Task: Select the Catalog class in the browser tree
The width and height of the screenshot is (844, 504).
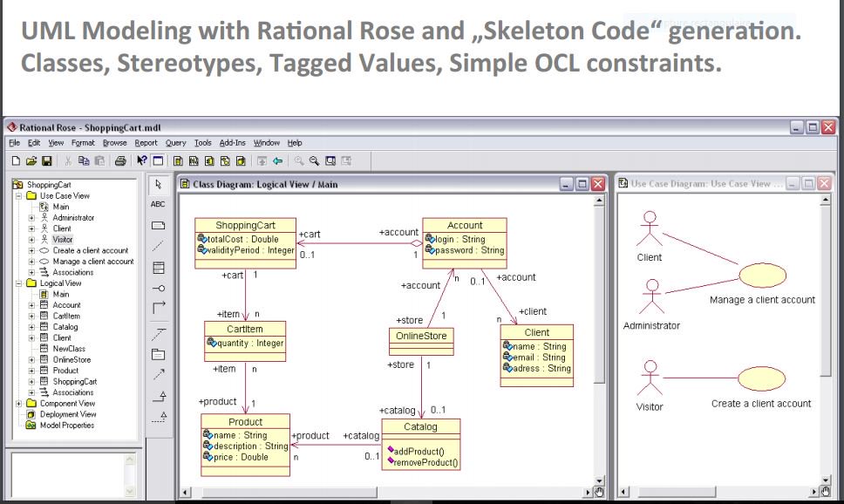Action: click(x=65, y=327)
